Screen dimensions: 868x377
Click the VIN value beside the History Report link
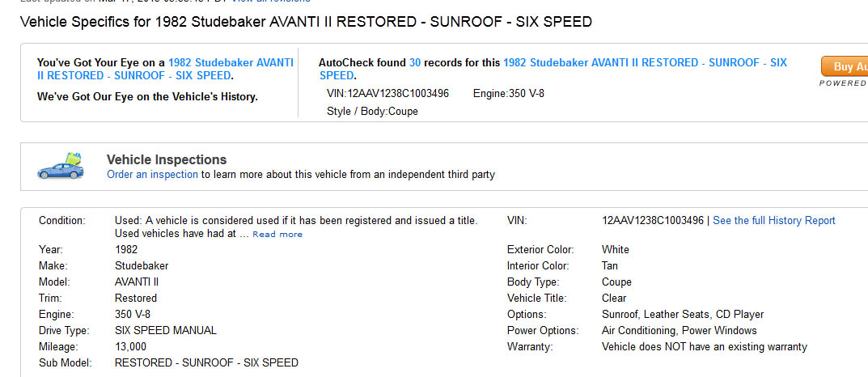pos(654,221)
